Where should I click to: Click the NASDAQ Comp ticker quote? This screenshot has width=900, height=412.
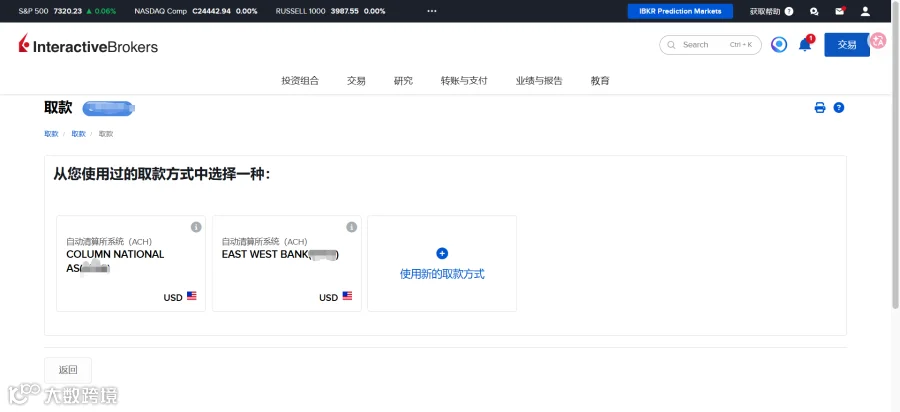tap(196, 11)
